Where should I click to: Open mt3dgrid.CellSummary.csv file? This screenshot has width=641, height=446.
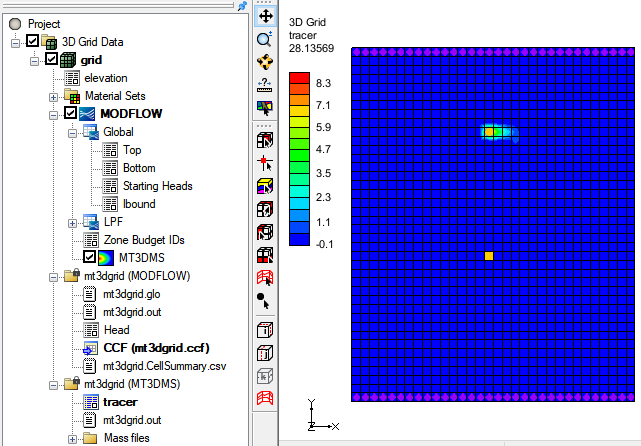tap(164, 366)
